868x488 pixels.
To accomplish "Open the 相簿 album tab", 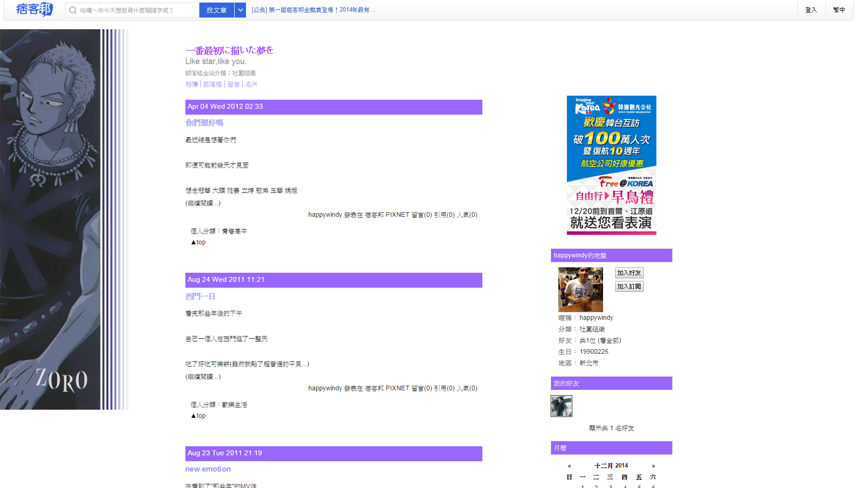I will [192, 84].
